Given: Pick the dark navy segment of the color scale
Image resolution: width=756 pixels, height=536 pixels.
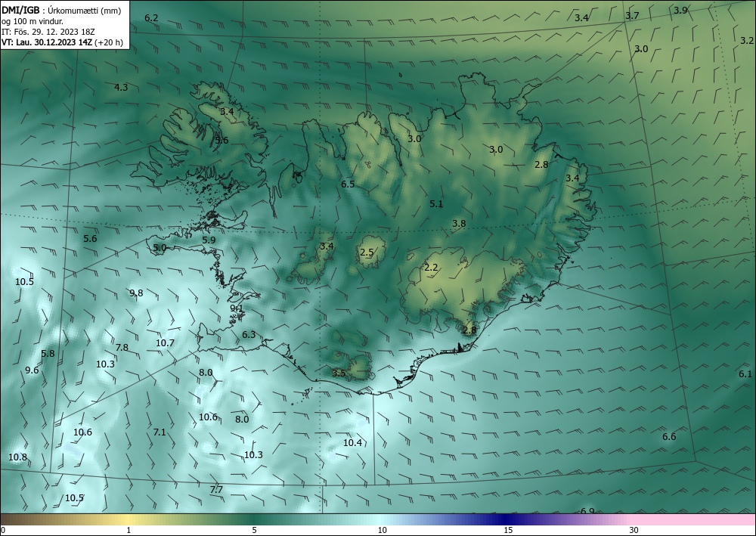Looking at the screenshot, I should pos(507,519).
